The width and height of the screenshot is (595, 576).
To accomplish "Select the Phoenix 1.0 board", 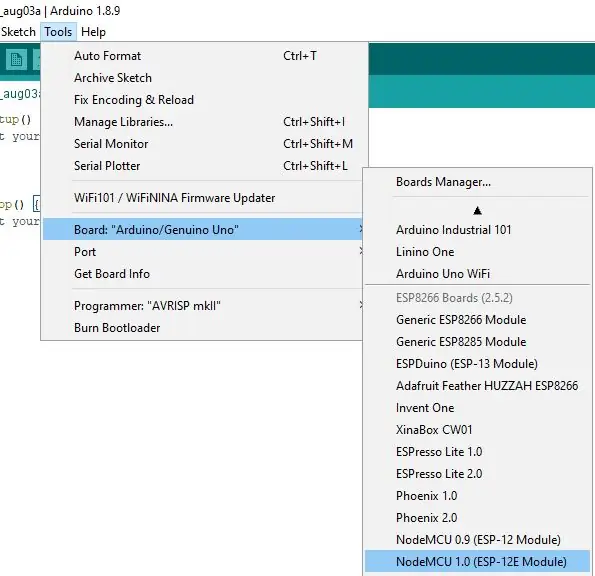I will click(477, 496).
